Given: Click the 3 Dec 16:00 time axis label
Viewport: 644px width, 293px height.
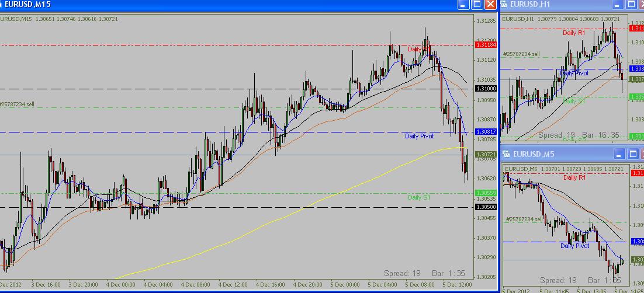Looking at the screenshot, I should point(46,284).
